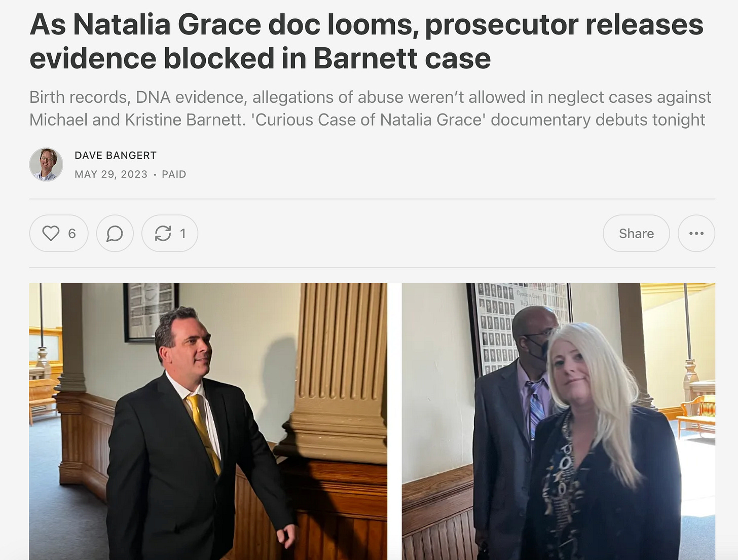Click the like count number 6
This screenshot has height=560, width=738.
(x=72, y=234)
